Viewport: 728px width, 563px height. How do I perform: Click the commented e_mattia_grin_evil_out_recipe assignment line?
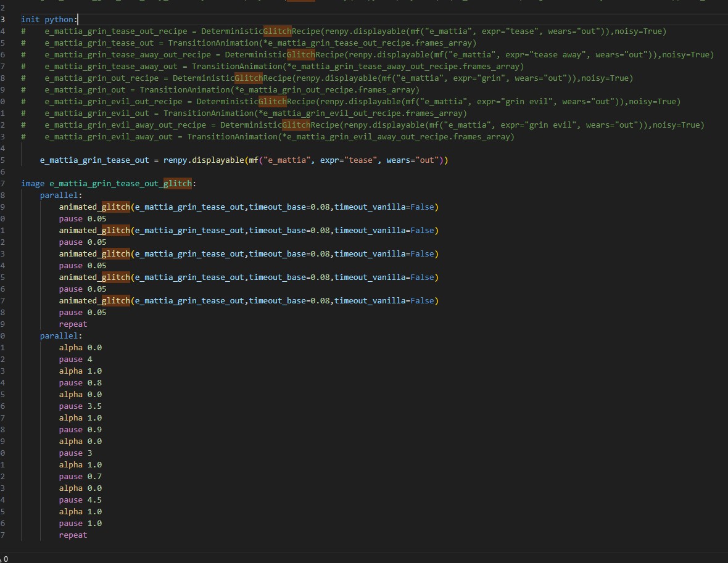point(350,102)
